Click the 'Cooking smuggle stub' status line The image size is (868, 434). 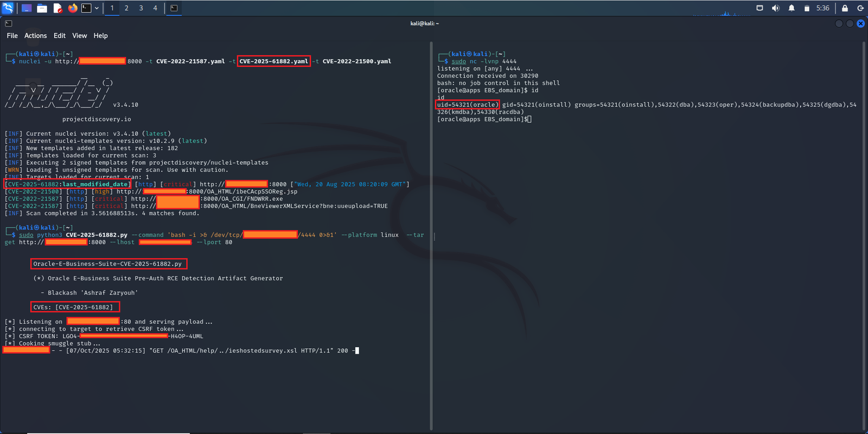point(53,343)
